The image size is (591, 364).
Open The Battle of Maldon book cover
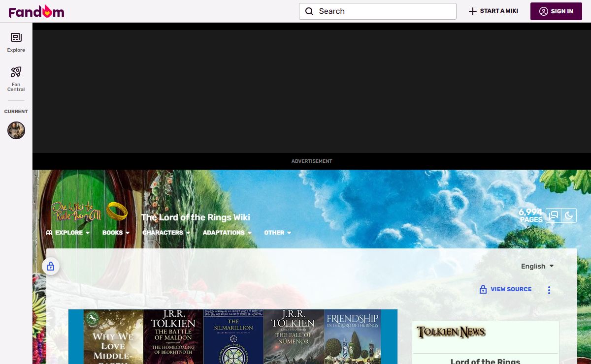[x=173, y=337]
